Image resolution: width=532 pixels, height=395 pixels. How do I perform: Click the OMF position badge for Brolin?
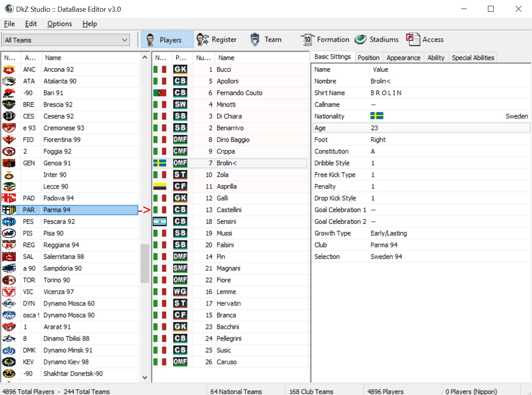pos(180,163)
